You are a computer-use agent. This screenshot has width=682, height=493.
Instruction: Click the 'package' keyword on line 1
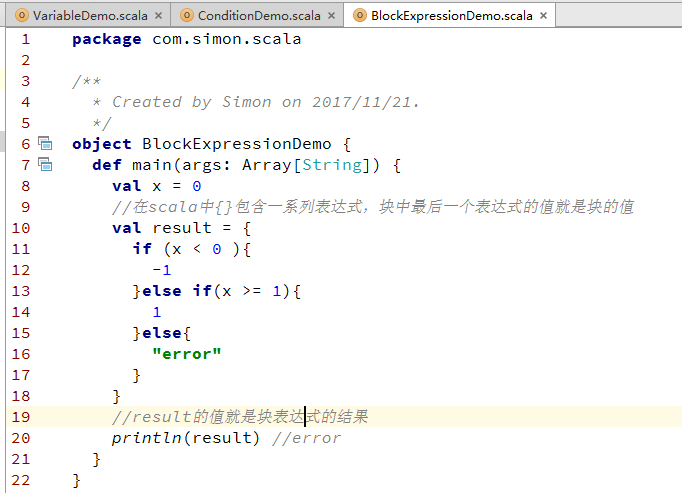coord(107,40)
